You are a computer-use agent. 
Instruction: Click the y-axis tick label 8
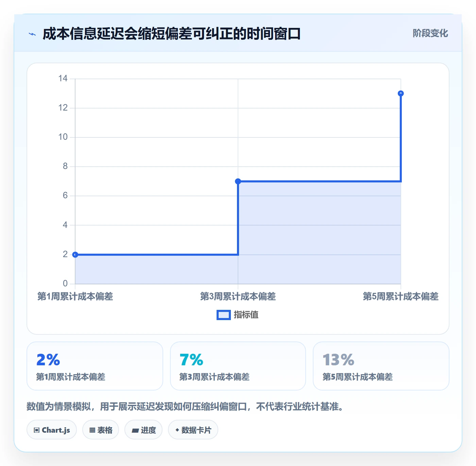pos(65,166)
